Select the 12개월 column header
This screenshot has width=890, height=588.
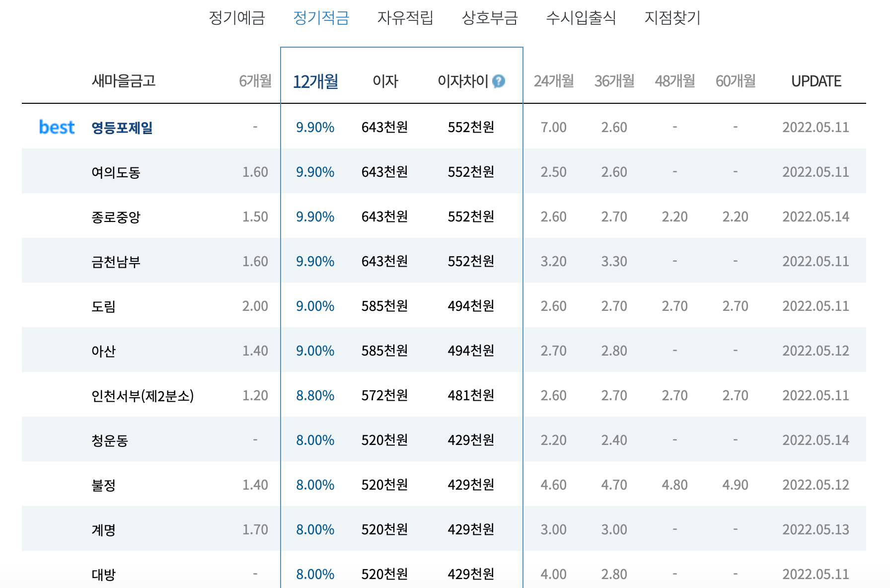[x=315, y=81]
